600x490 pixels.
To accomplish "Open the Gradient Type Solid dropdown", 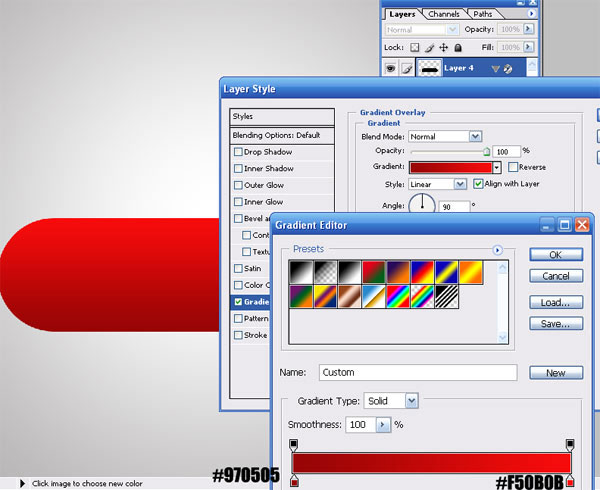I will (x=412, y=401).
